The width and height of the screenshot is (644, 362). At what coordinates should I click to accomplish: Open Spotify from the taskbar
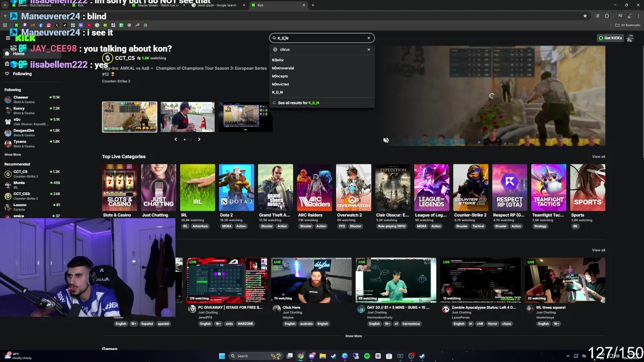coord(367,356)
